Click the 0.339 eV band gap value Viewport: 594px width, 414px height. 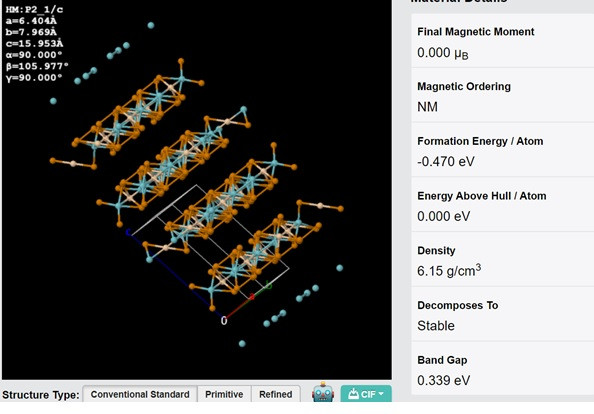443,380
